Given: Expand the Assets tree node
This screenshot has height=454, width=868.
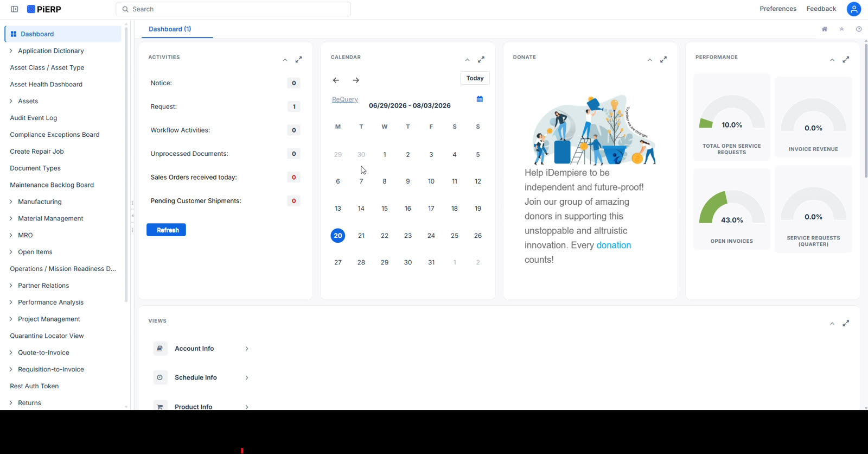Looking at the screenshot, I should coord(11,101).
